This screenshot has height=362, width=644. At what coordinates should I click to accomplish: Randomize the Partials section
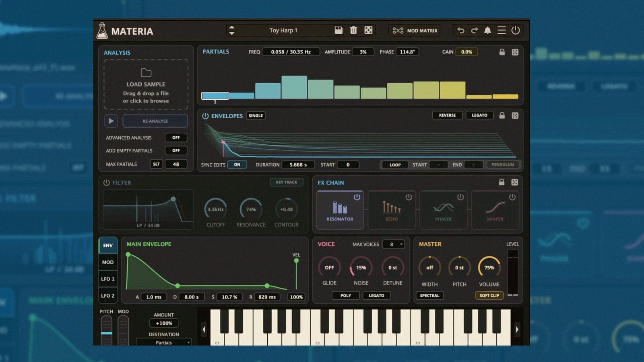coord(515,52)
